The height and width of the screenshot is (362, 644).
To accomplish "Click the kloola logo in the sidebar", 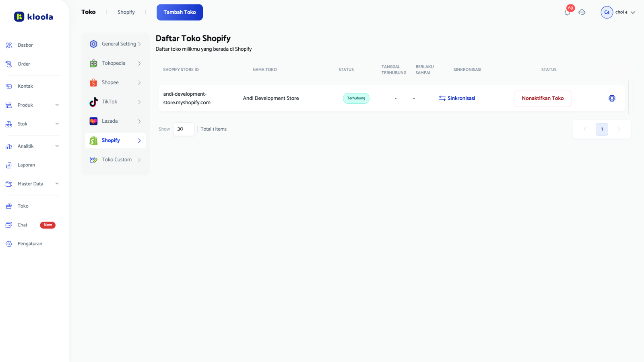I will pyautogui.click(x=33, y=16).
